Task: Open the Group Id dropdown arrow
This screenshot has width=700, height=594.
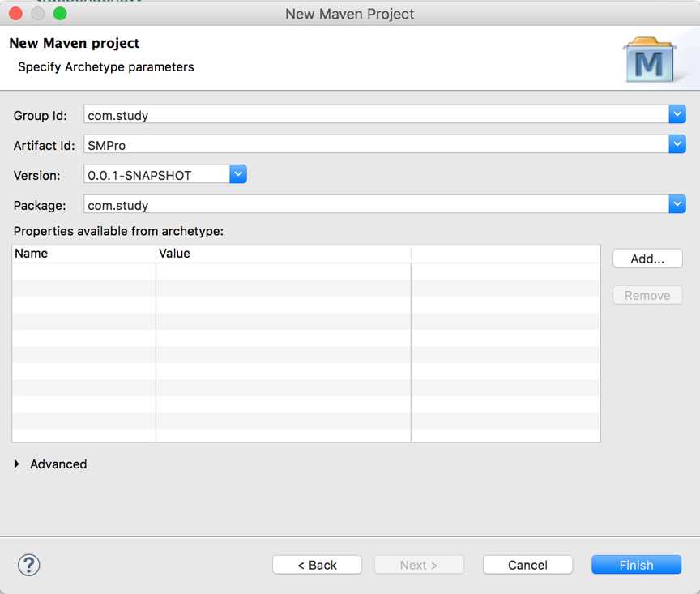Action: pyautogui.click(x=677, y=114)
